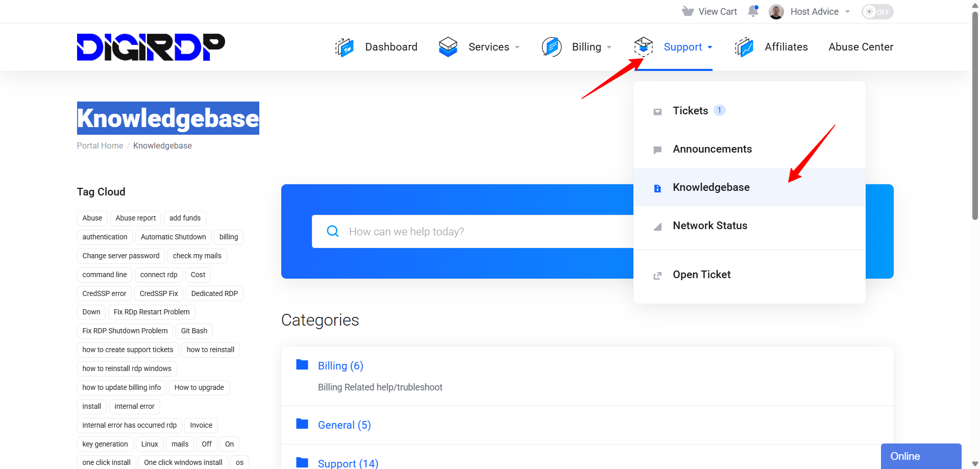Click the how to reinstall rdp windows tag
Viewport: 980px width, 469px height.
[x=127, y=368]
